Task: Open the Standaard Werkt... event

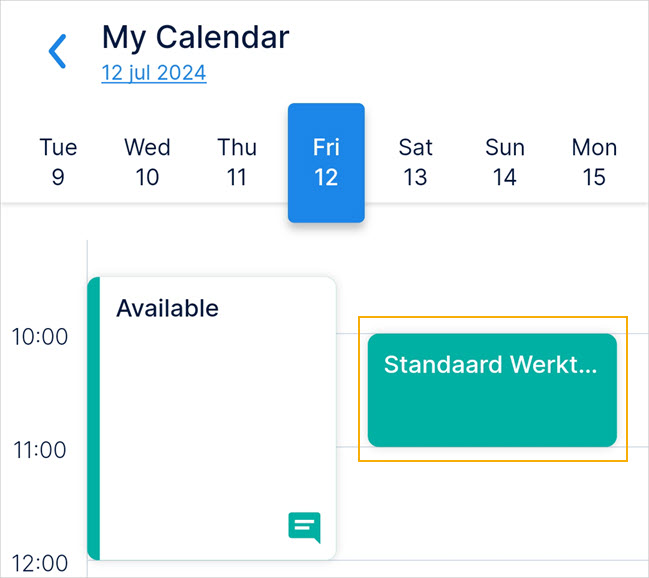Action: coord(492,390)
